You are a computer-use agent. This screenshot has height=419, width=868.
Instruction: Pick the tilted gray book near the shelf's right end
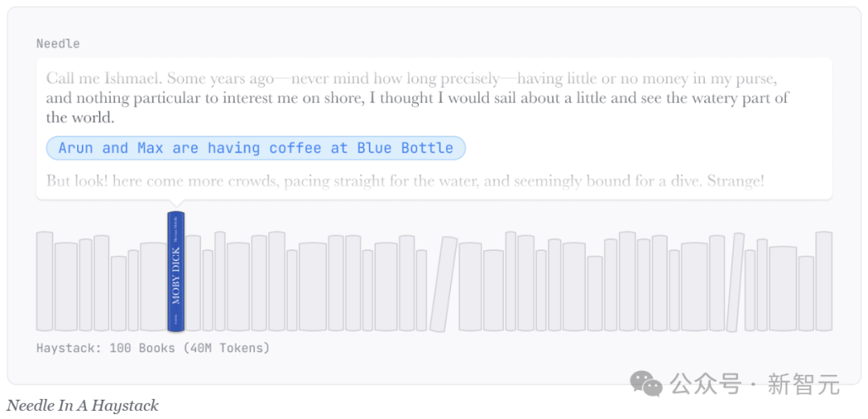[x=735, y=282]
